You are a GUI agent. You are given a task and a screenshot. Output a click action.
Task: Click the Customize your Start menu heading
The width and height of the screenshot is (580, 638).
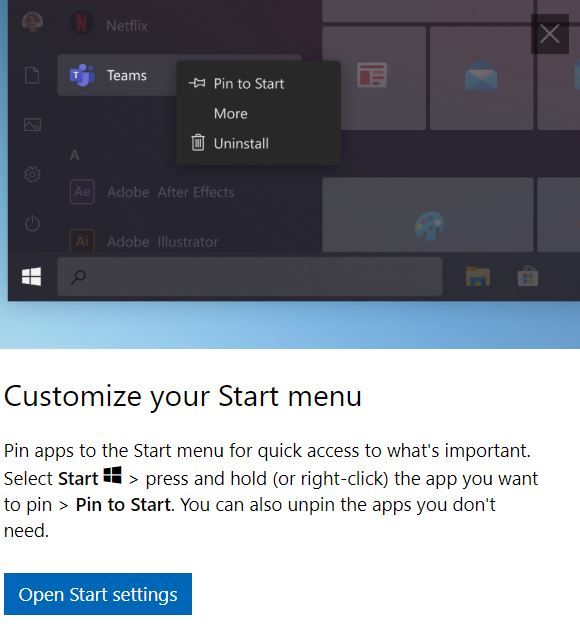(183, 397)
